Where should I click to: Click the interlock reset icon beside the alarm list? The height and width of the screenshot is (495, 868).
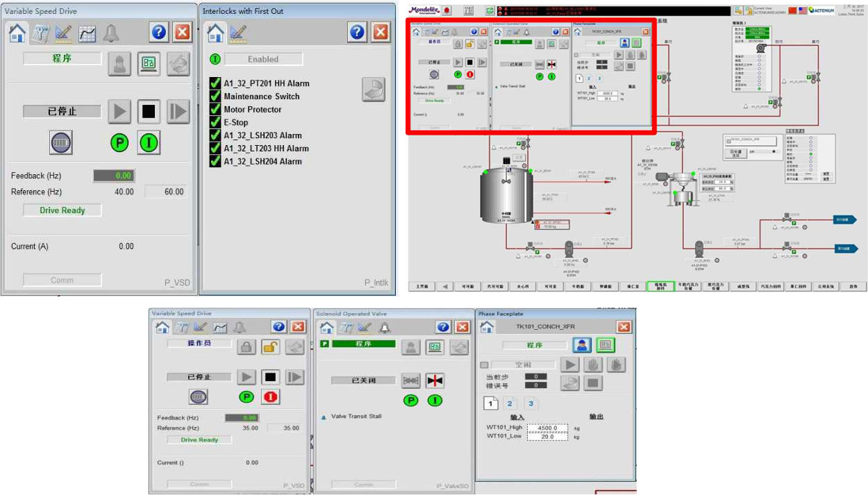tap(373, 90)
